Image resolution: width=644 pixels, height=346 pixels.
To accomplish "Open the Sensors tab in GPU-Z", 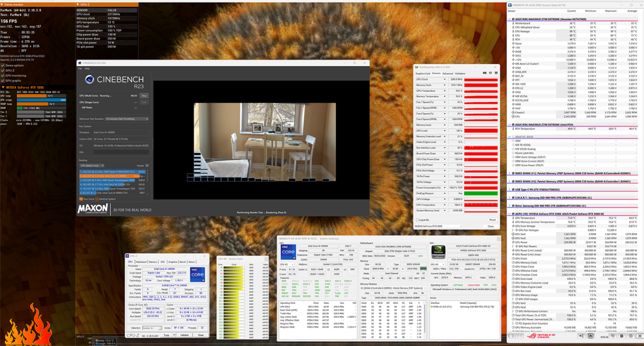I will (x=436, y=74).
